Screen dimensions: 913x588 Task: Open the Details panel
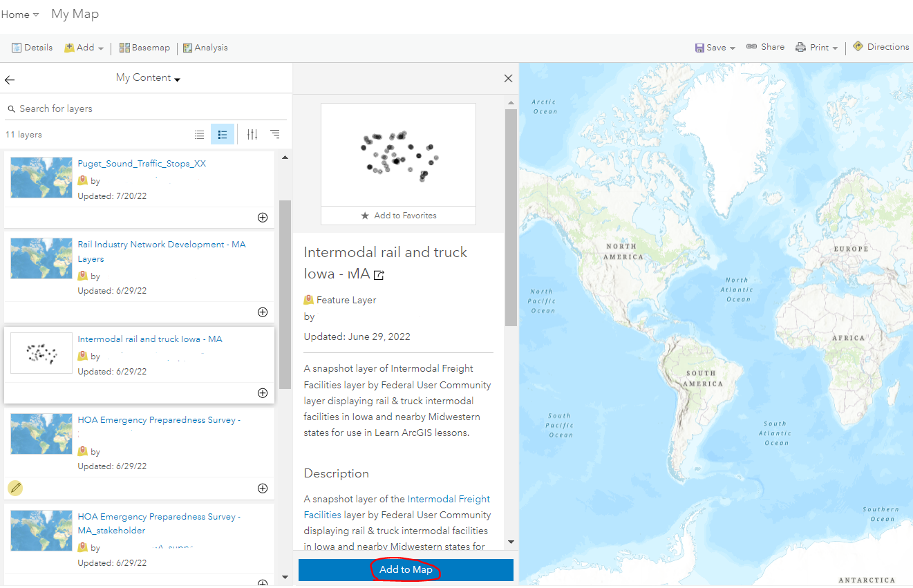click(x=32, y=47)
